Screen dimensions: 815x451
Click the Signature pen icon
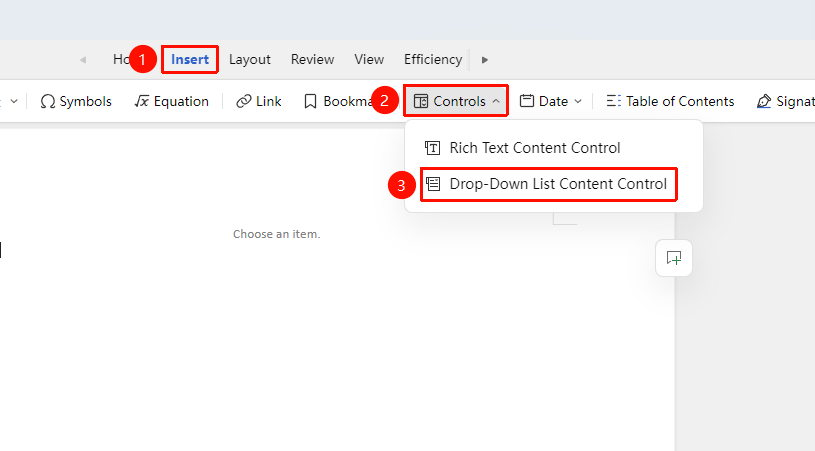[x=764, y=101]
